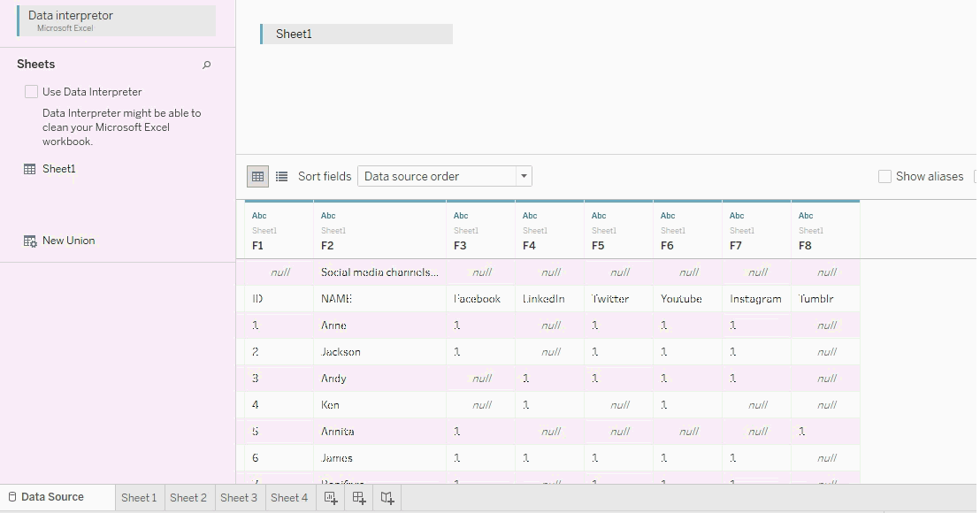Add a new worksheet icon
Image resolution: width=980 pixels, height=513 pixels.
point(331,498)
